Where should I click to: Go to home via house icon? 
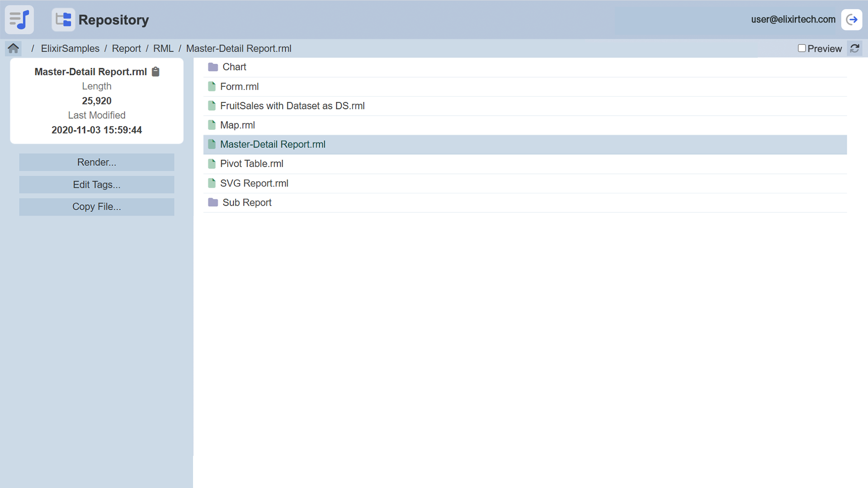coord(14,48)
